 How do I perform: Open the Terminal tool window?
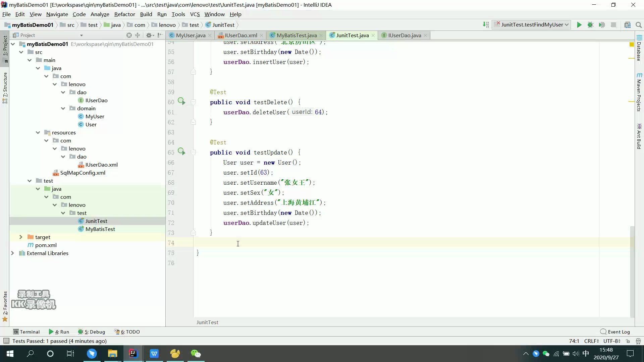[26, 332]
